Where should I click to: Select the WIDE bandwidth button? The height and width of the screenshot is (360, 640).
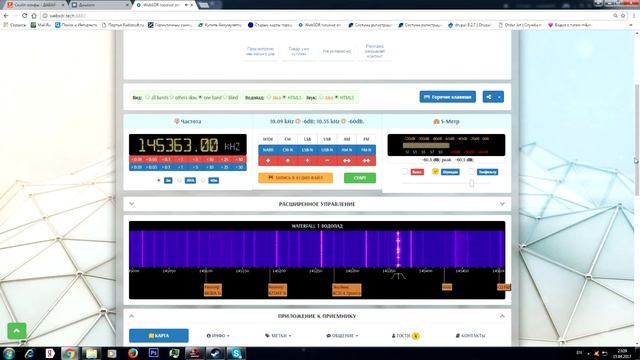[268, 139]
